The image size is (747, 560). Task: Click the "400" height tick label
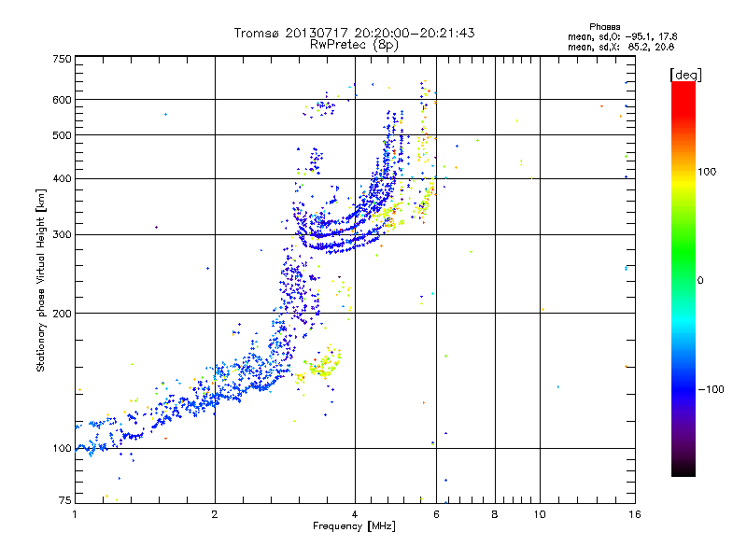click(62, 179)
